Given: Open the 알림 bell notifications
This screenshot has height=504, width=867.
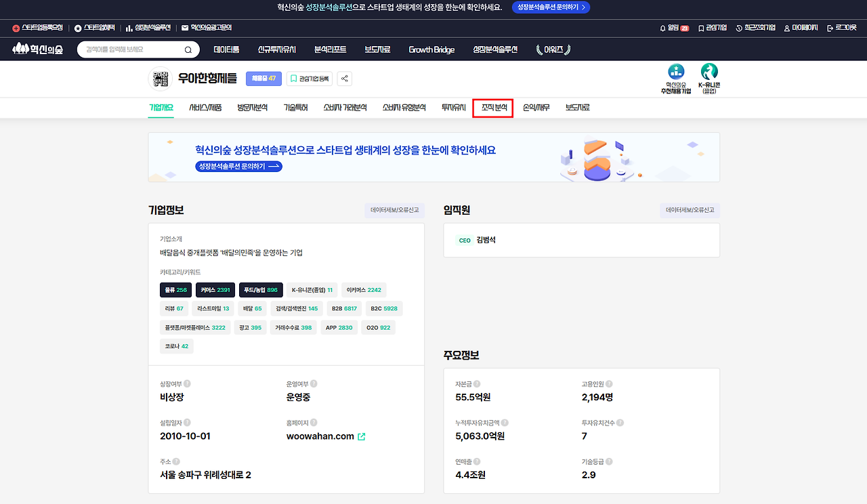Looking at the screenshot, I should 674,28.
